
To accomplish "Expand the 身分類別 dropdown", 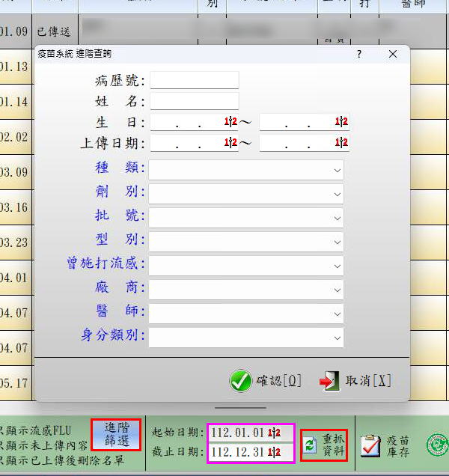I will pos(336,337).
